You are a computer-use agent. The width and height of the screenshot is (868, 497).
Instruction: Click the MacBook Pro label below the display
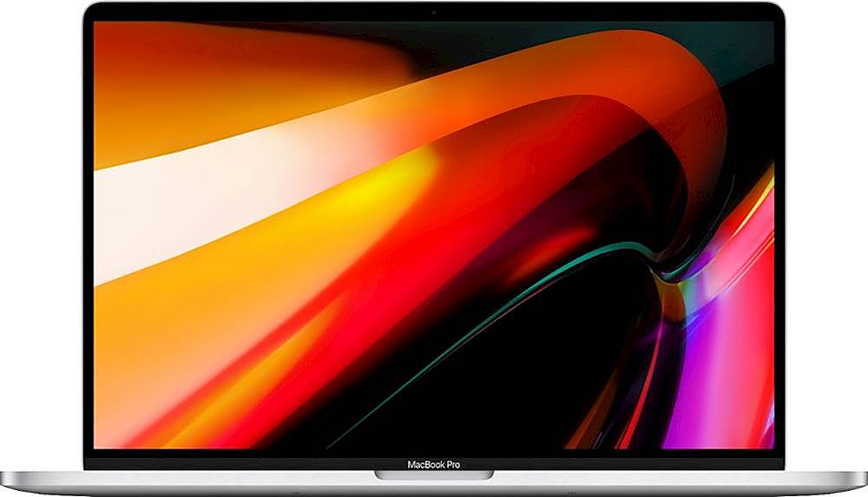tap(434, 464)
